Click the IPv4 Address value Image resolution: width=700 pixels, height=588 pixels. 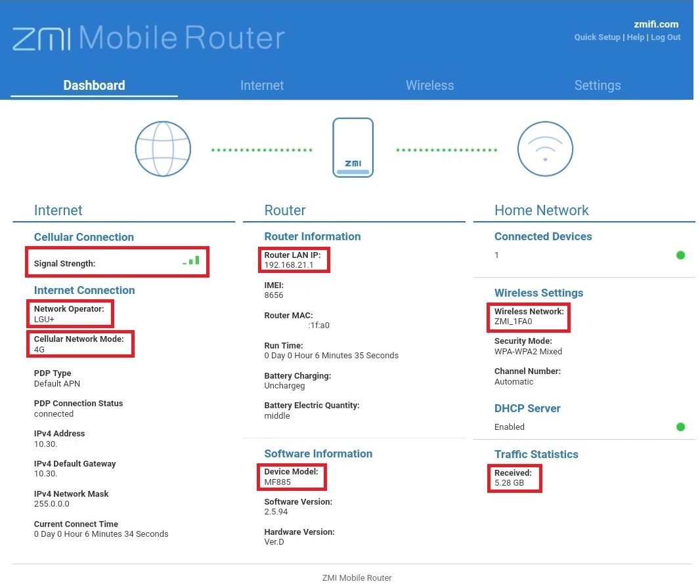tap(45, 444)
